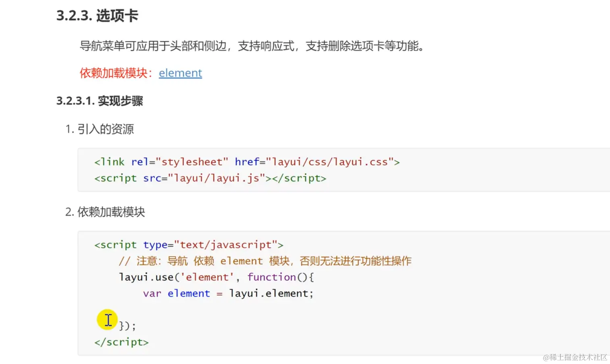This screenshot has width=610, height=364.
Task: Click the 引入的资源 list item
Action: click(x=100, y=129)
